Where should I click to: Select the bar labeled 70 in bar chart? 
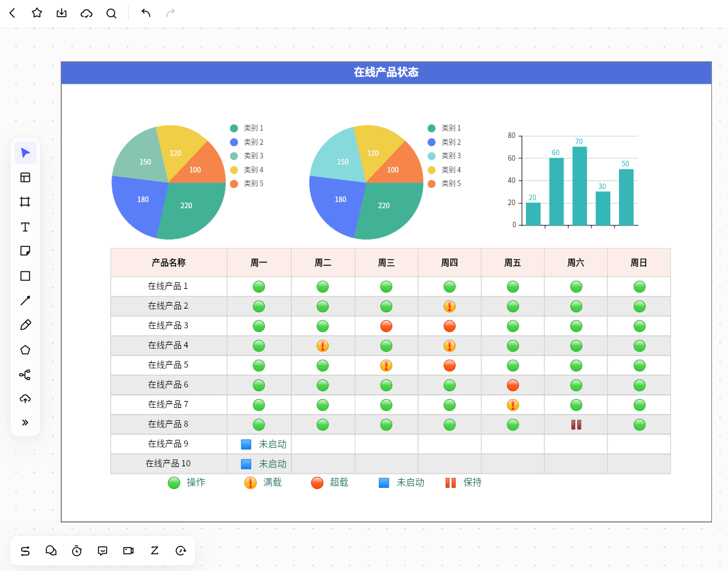coord(580,186)
